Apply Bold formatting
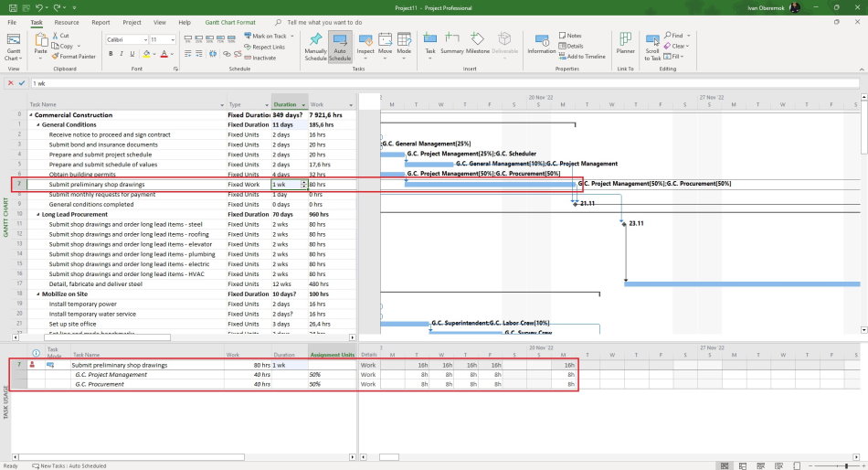Image resolution: width=868 pixels, height=470 pixels. click(111, 54)
